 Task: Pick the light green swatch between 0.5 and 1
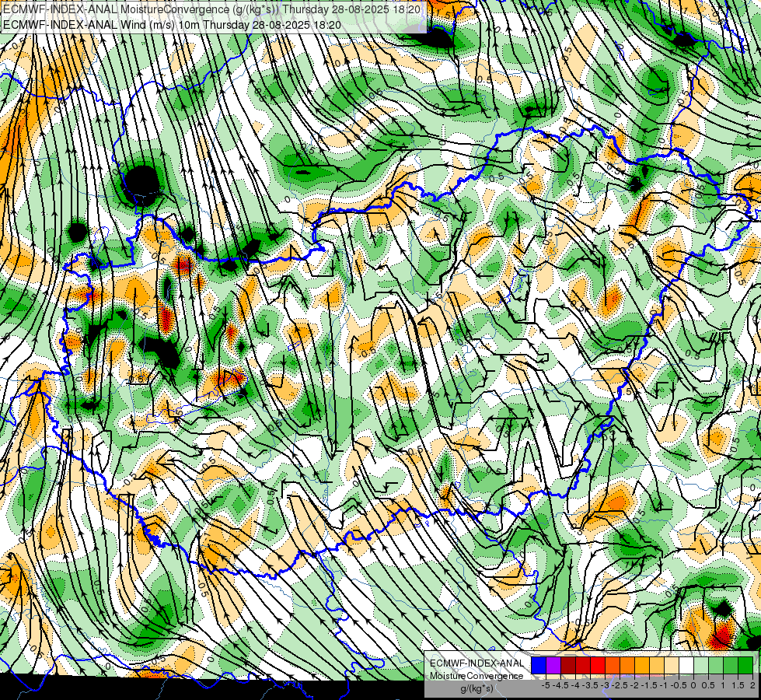tap(716, 666)
